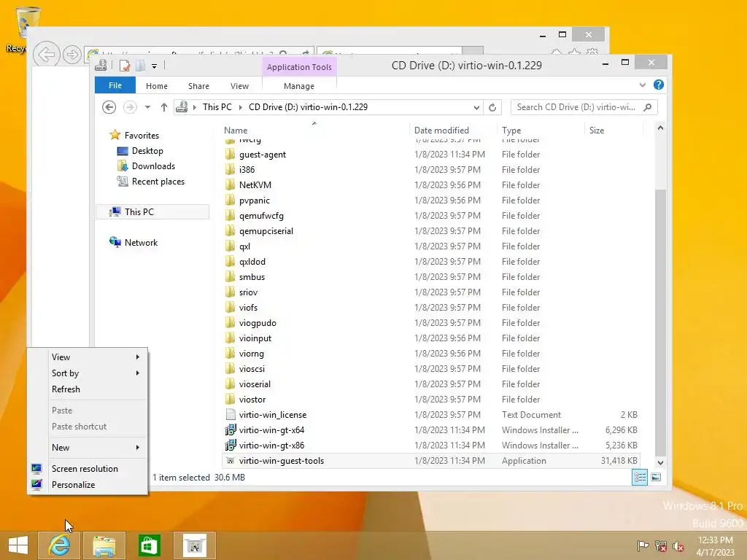747x560 pixels.
Task: Open the recent locations dropdown arrow
Action: click(147, 107)
